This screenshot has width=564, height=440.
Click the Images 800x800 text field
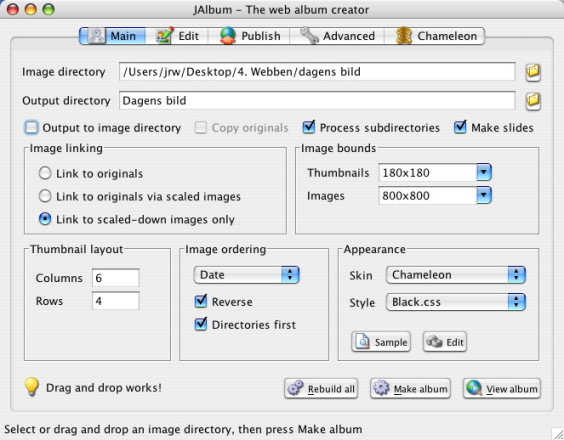pyautogui.click(x=428, y=195)
